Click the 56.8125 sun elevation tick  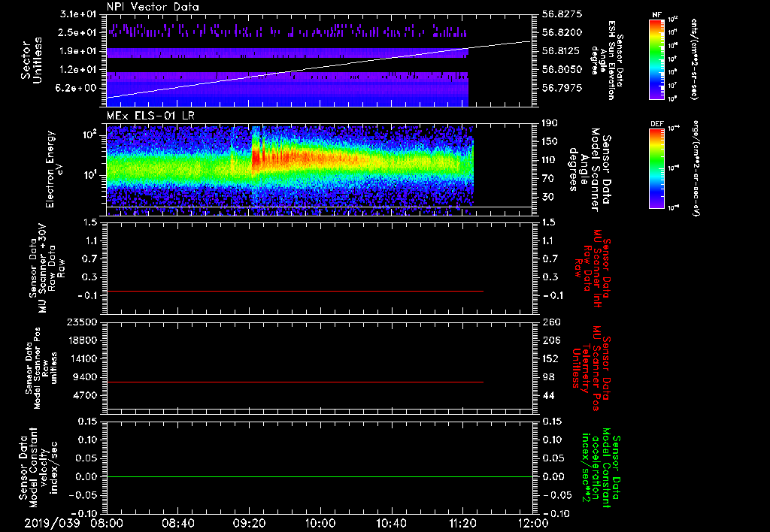(x=562, y=51)
